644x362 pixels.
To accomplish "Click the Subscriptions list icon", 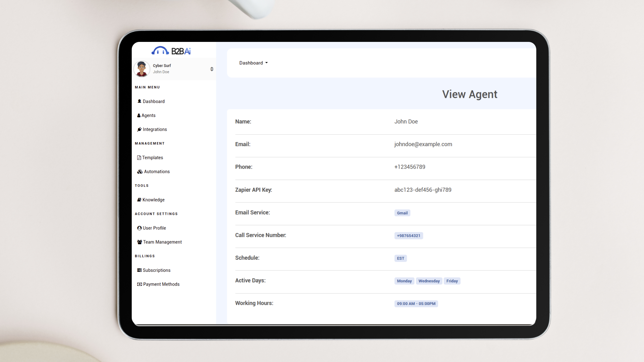I will click(x=140, y=270).
